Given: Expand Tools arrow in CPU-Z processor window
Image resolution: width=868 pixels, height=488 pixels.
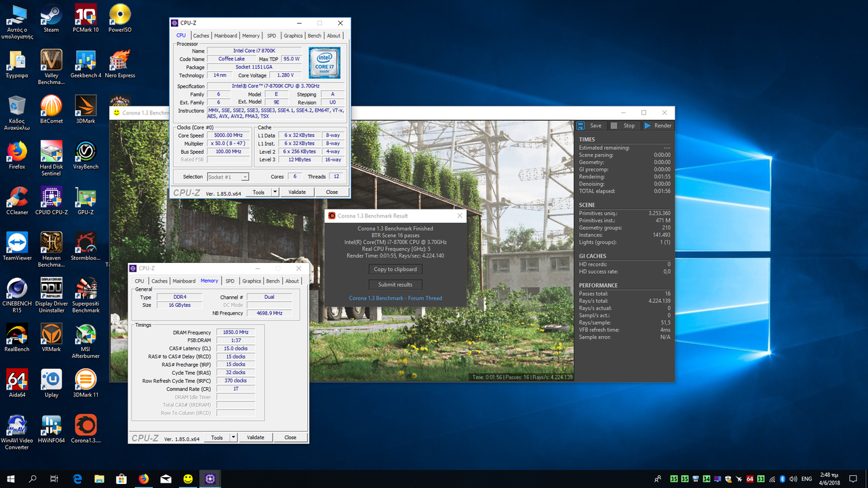Looking at the screenshot, I should pyautogui.click(x=275, y=192).
